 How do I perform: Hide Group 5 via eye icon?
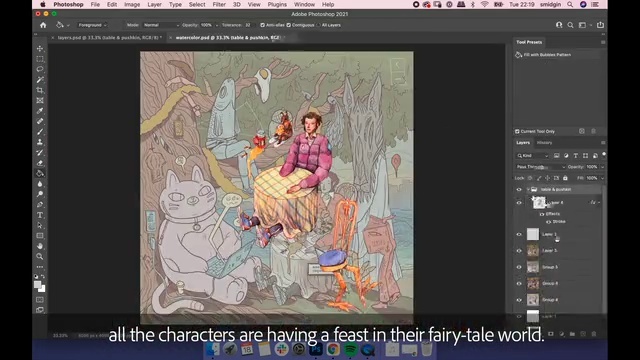click(519, 267)
